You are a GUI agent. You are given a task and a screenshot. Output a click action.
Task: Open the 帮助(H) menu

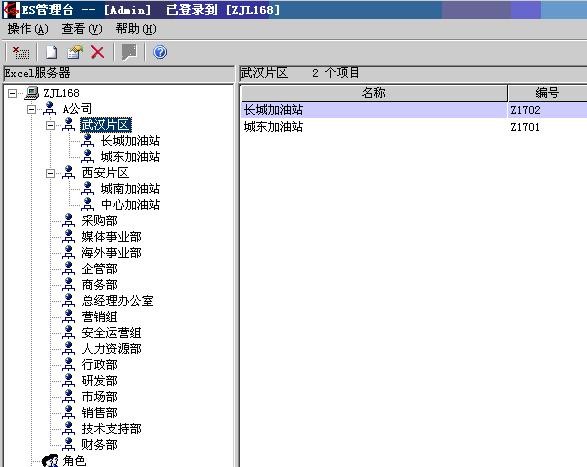click(136, 29)
